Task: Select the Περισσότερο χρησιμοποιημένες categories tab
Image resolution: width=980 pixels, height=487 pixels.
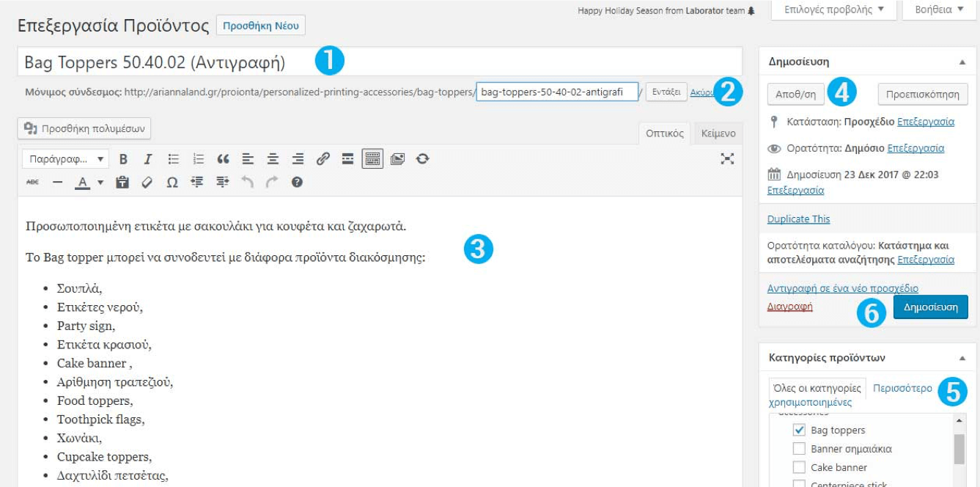Action: [x=902, y=388]
